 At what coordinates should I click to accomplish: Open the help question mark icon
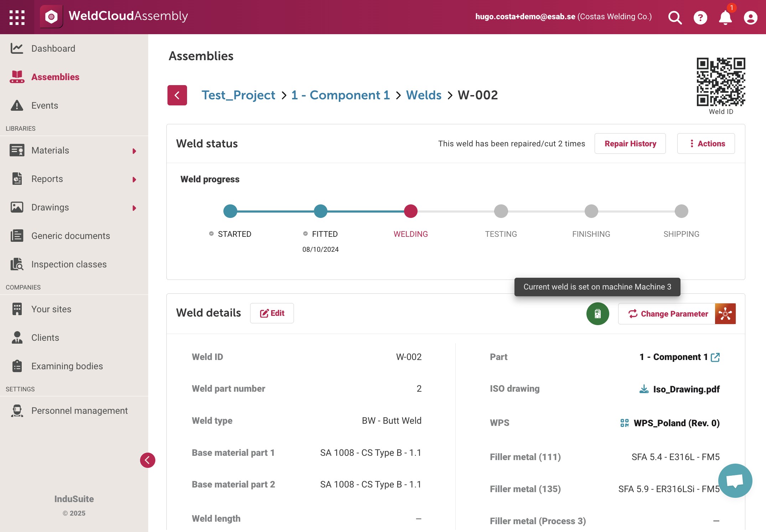pyautogui.click(x=700, y=17)
